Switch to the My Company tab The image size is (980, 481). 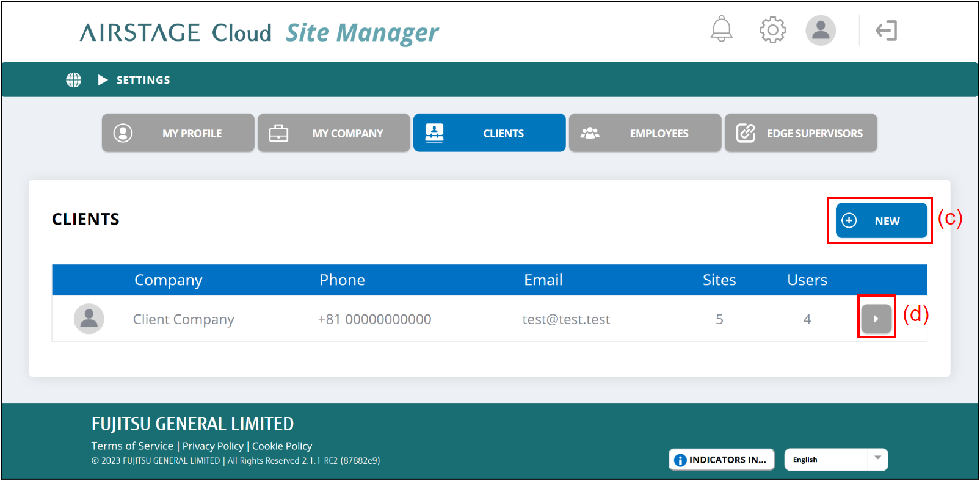tap(334, 133)
